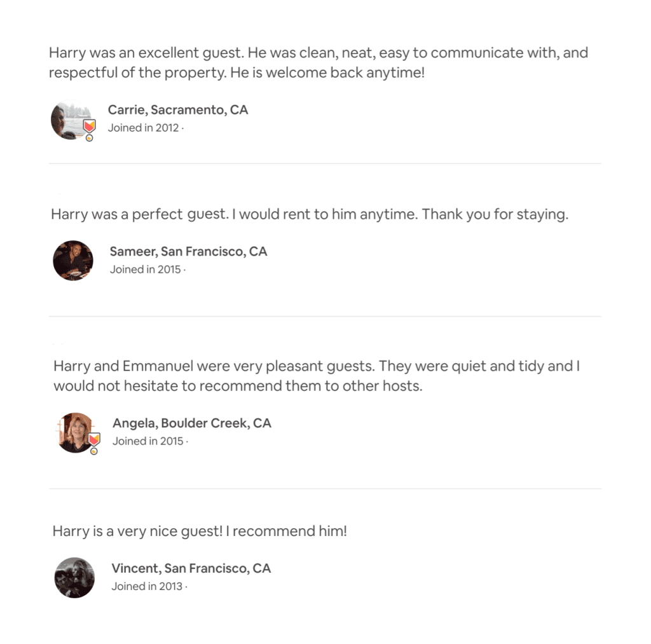Image resolution: width=651 pixels, height=644 pixels.
Task: Open Vincent's profile photo
Action: [x=74, y=577]
